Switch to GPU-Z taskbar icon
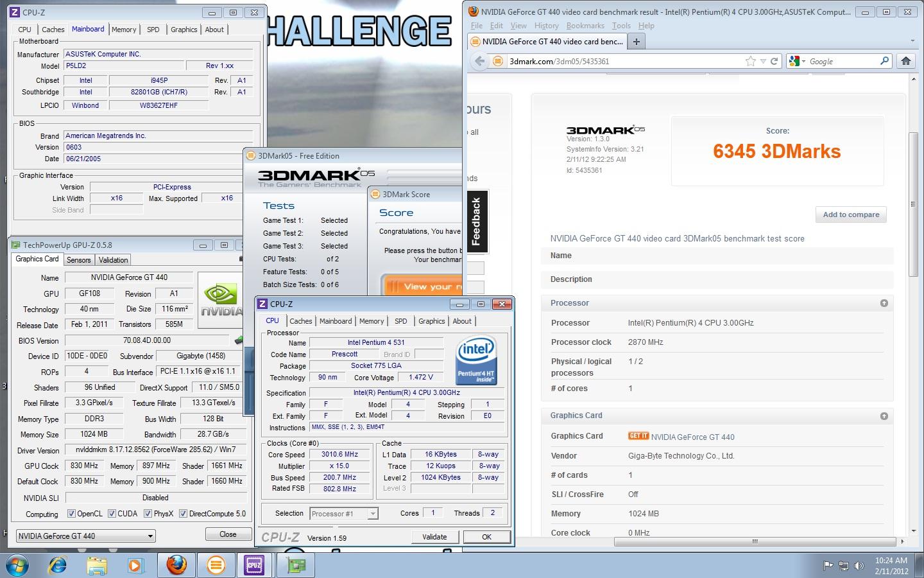This screenshot has width=924, height=578. [x=295, y=565]
